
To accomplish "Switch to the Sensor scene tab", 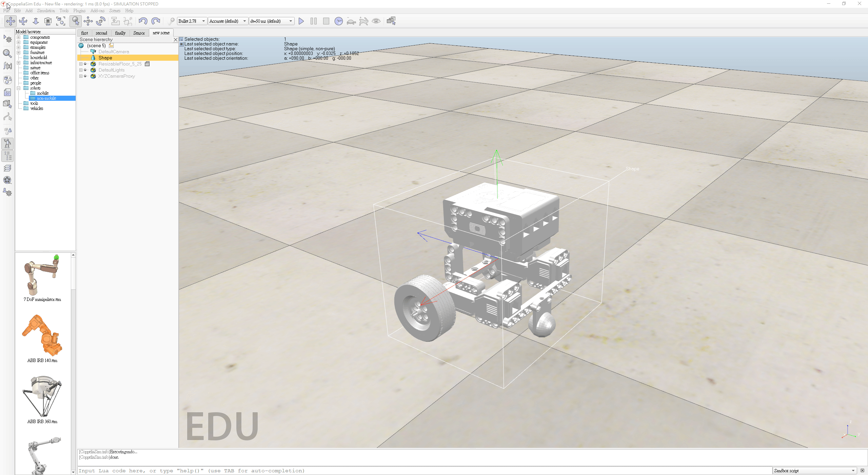I will pyautogui.click(x=139, y=33).
